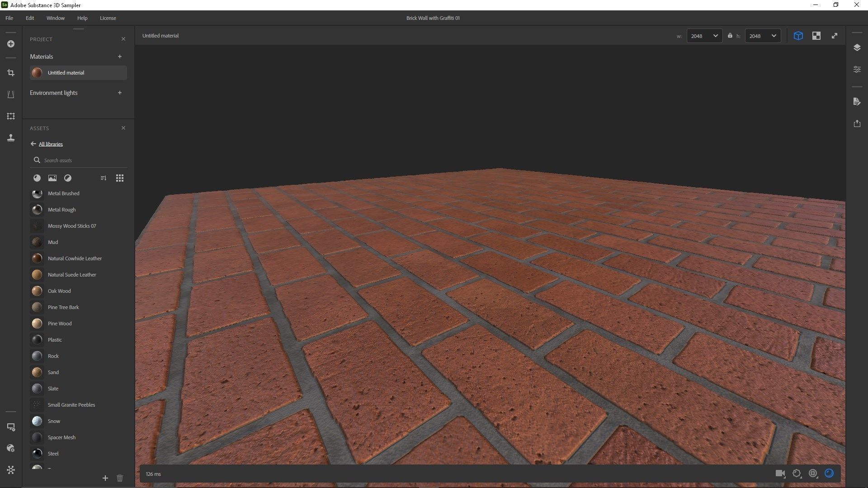Viewport: 868px width, 488px height.
Task: Open the height resolution dropdown
Action: [x=762, y=36]
